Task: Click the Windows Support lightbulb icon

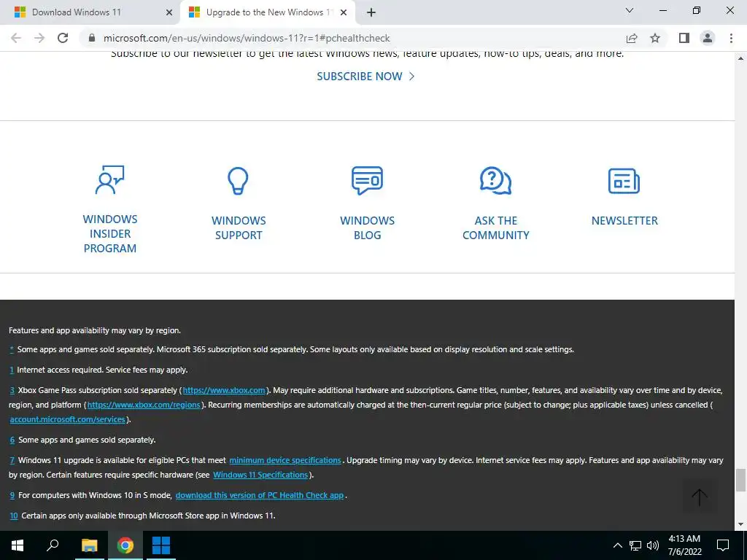Action: tap(238, 181)
